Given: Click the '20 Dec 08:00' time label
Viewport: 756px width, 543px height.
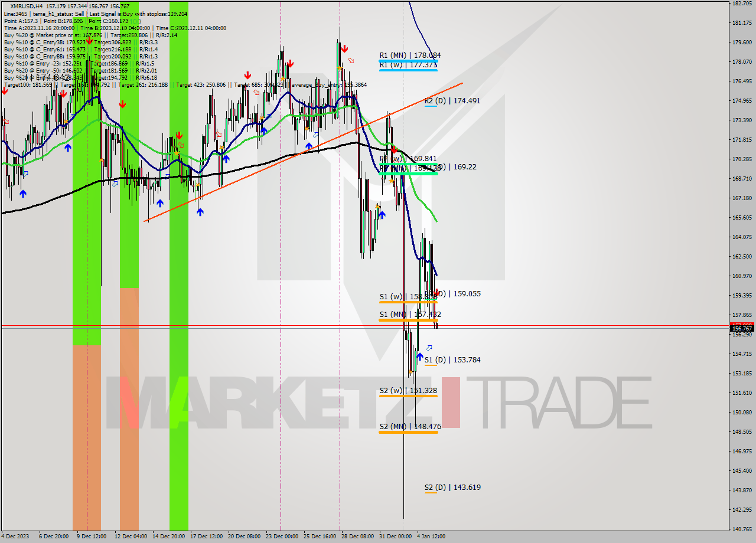Looking at the screenshot, I should point(245,537).
